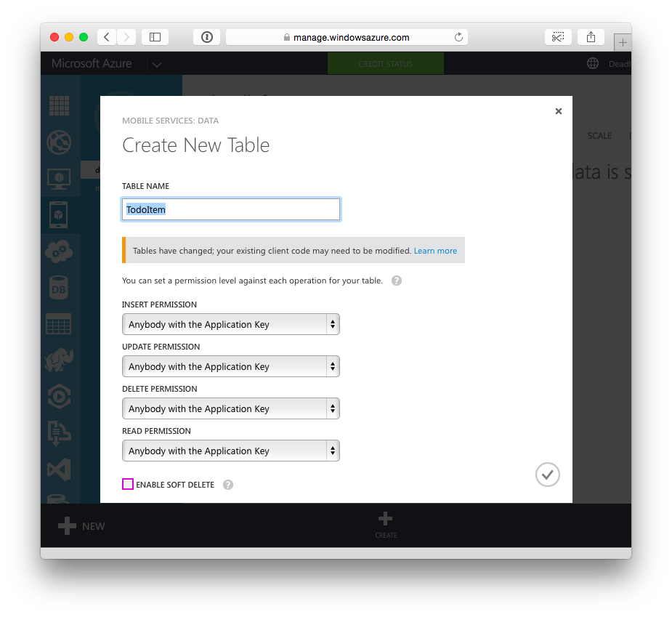Click the All Items grid icon in sidebar

(x=59, y=105)
